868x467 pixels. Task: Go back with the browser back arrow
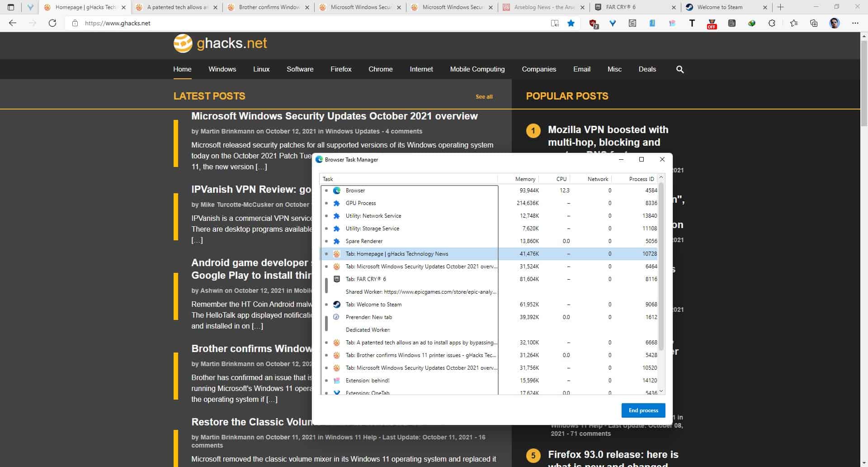[x=13, y=23]
